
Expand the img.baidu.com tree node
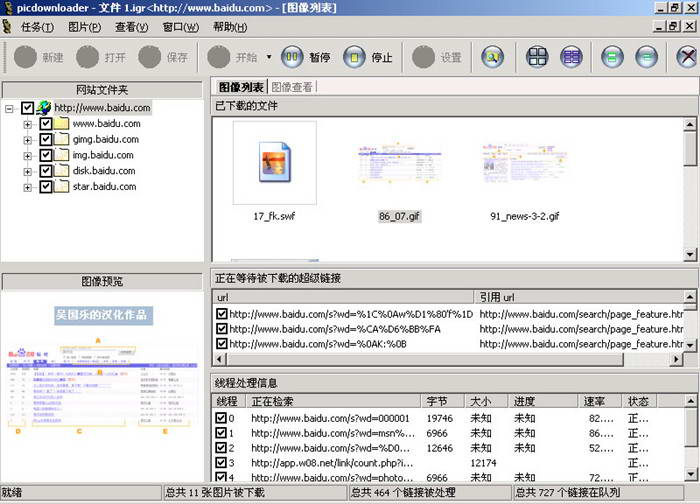click(28, 156)
